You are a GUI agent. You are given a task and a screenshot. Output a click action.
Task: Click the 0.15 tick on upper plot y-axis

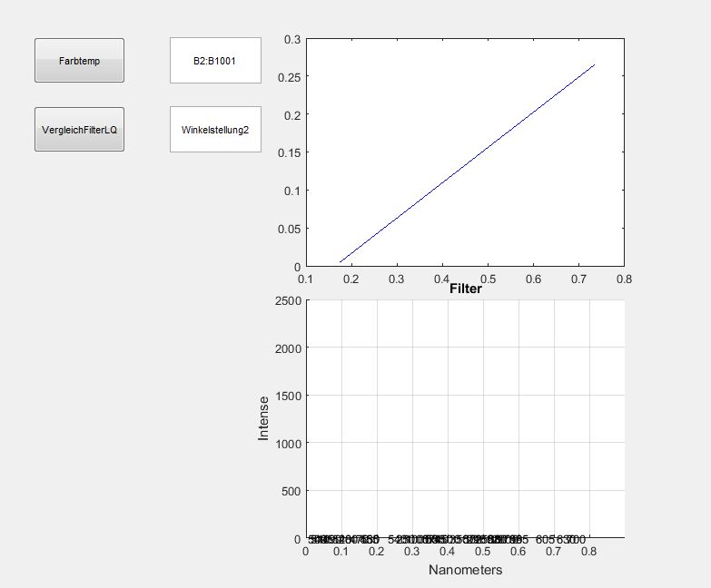(289, 153)
